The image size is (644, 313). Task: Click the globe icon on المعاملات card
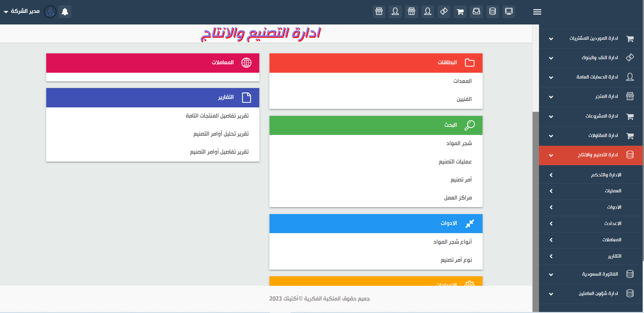pyautogui.click(x=246, y=63)
